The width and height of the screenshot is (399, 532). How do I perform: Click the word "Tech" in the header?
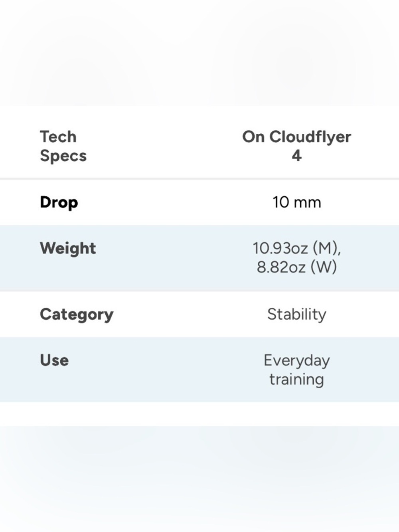click(x=58, y=137)
